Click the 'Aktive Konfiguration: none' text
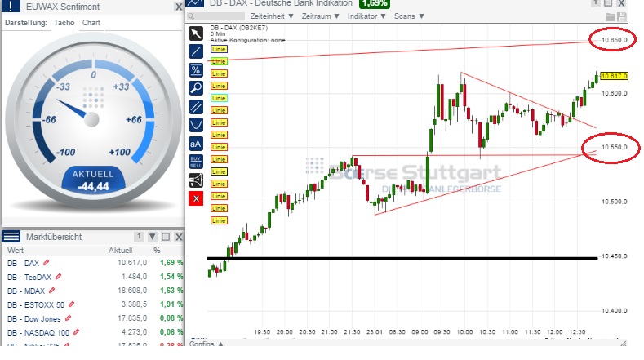This screenshot has height=360, width=644. [247, 40]
